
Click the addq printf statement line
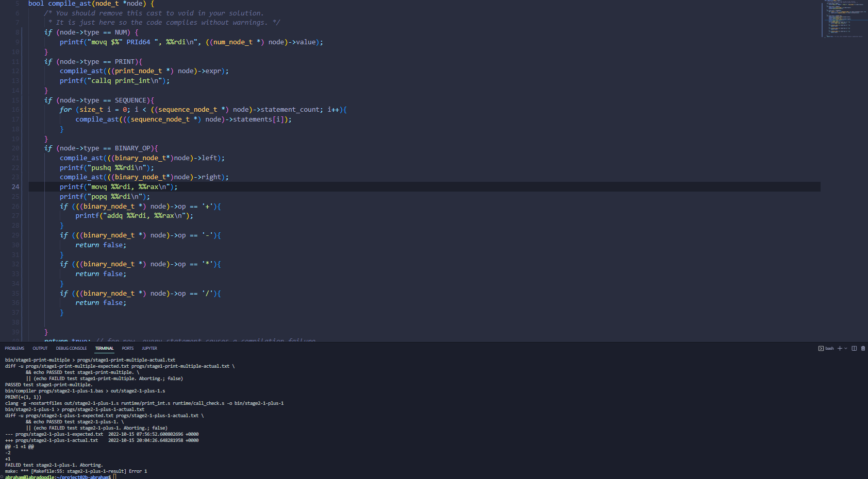[134, 216]
